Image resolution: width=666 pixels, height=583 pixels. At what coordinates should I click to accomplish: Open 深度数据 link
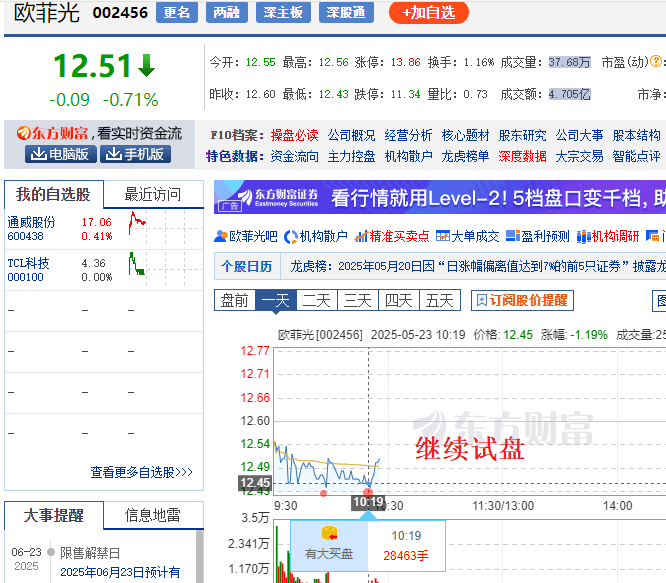pos(522,156)
